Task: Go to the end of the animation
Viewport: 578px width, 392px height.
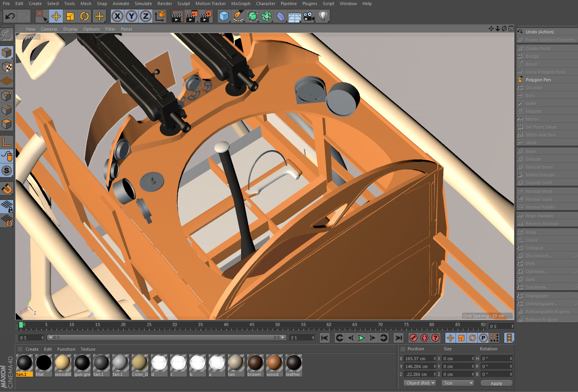Action: [x=399, y=338]
